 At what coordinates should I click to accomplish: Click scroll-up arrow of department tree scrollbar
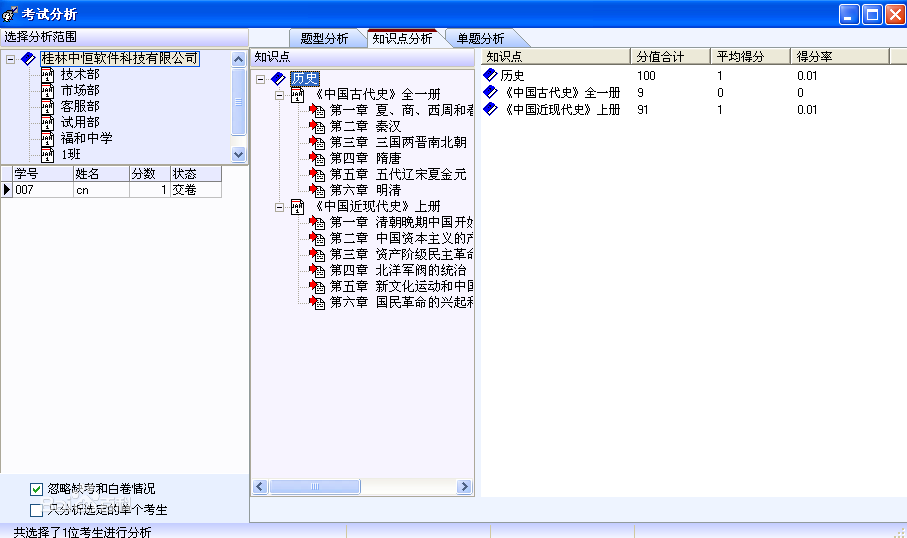(238, 59)
